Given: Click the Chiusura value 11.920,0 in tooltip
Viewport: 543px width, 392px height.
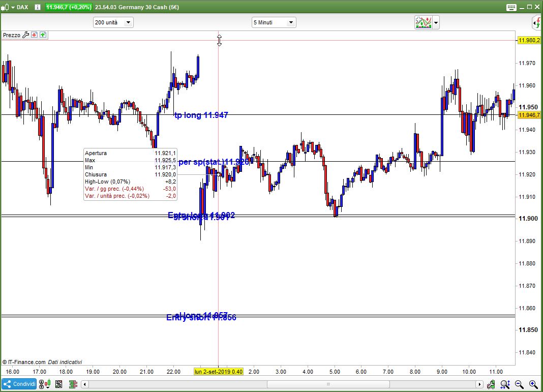Looking at the screenshot, I should pyautogui.click(x=165, y=174).
